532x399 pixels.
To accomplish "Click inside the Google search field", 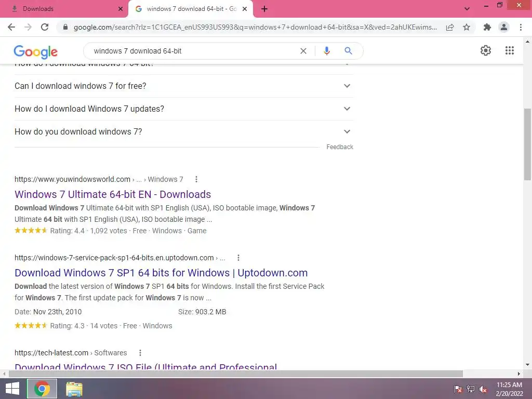I will point(193,51).
